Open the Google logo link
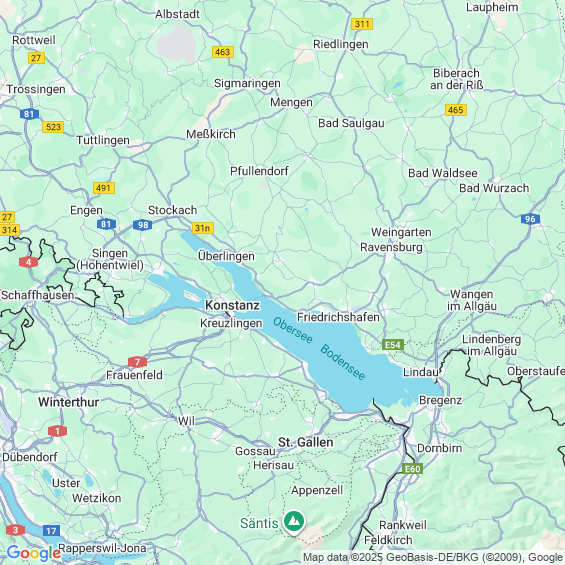The width and height of the screenshot is (565, 565). 34,553
